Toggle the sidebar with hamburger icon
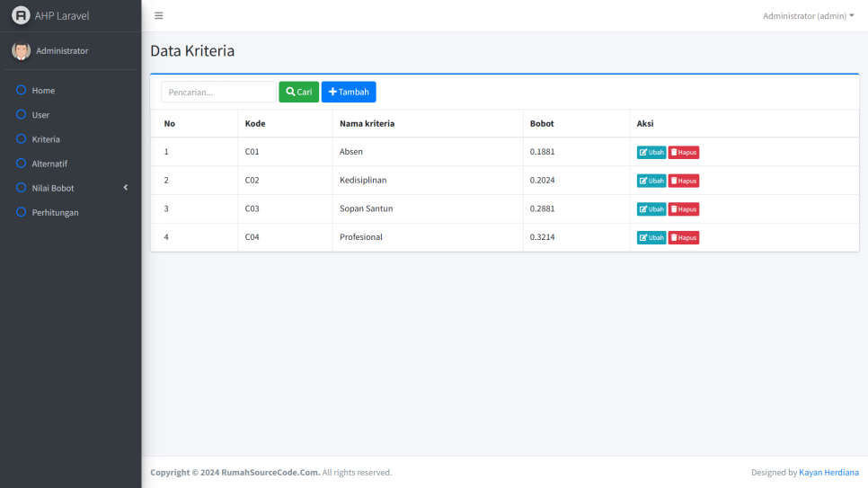This screenshot has height=488, width=868. [159, 15]
